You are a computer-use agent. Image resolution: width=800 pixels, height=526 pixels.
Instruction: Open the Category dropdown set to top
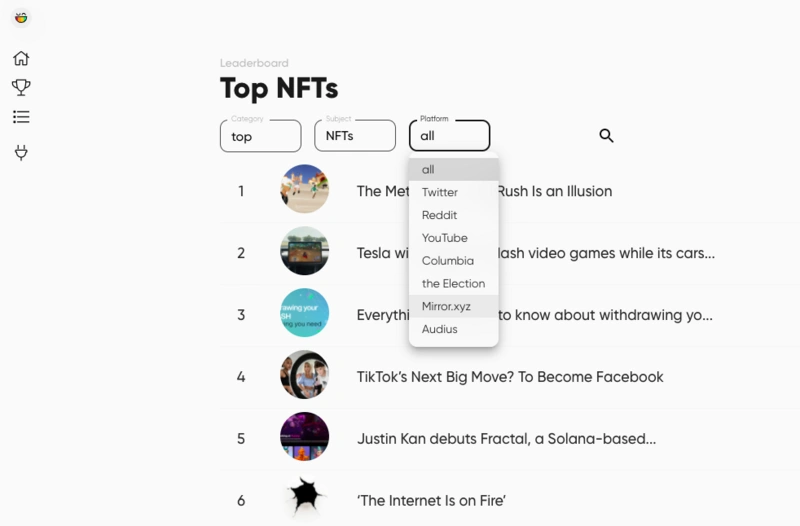[x=260, y=136]
